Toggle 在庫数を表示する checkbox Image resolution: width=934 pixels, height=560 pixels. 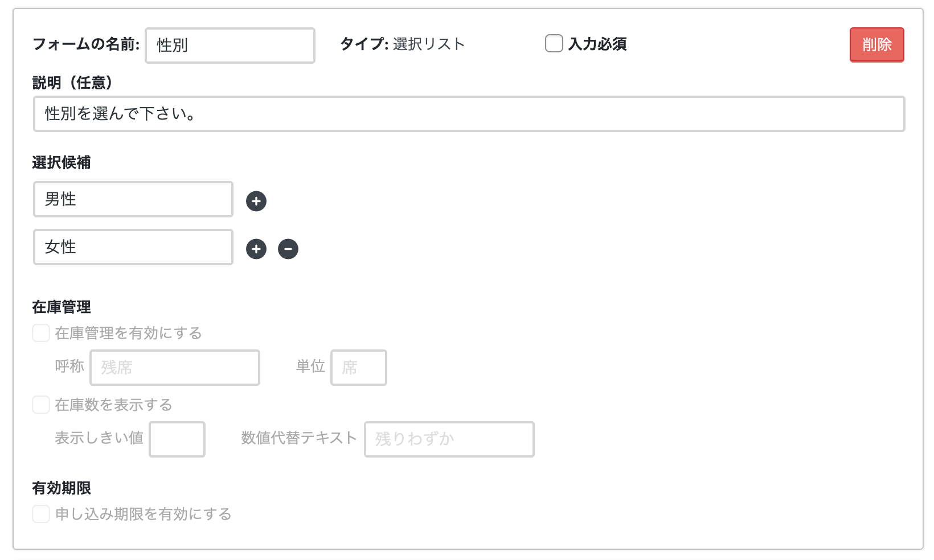click(41, 405)
